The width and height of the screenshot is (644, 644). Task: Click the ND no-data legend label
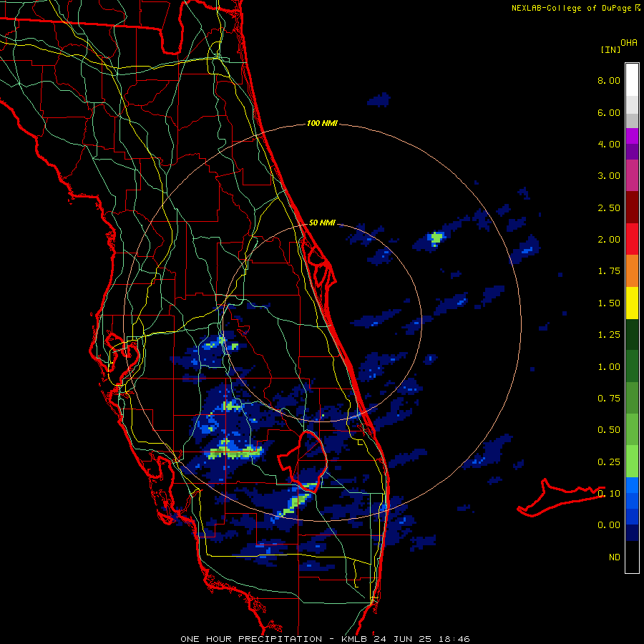615,557
